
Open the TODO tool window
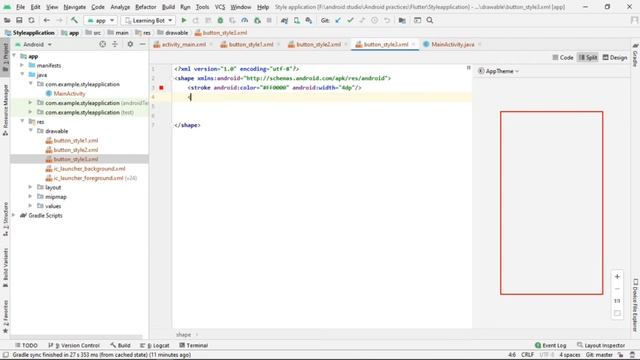26,345
